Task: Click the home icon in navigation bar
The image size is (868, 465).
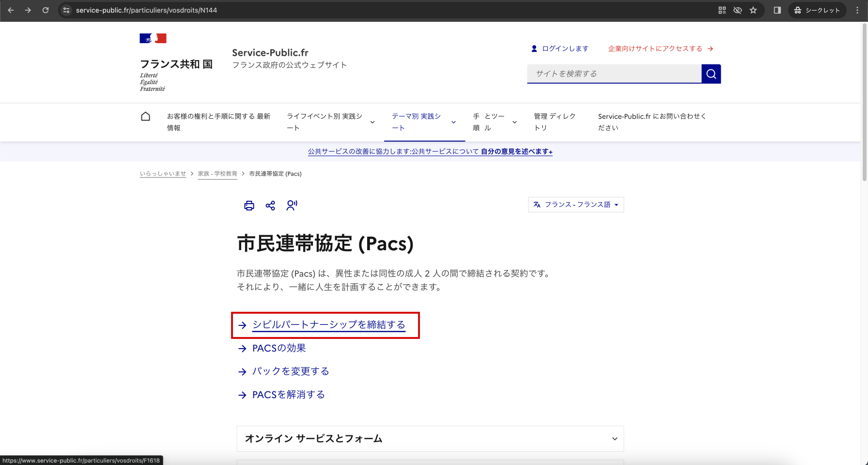Action: click(x=145, y=116)
